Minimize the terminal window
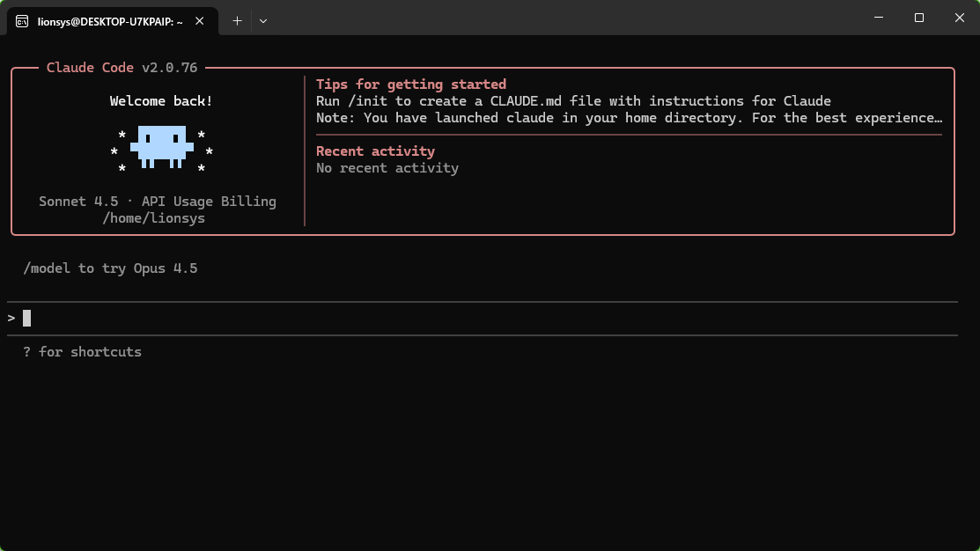 (879, 18)
